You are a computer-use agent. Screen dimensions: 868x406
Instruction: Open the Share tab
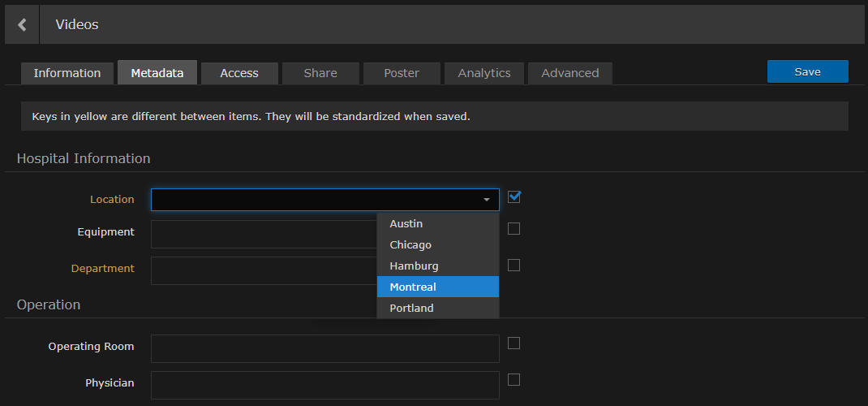[x=320, y=73]
